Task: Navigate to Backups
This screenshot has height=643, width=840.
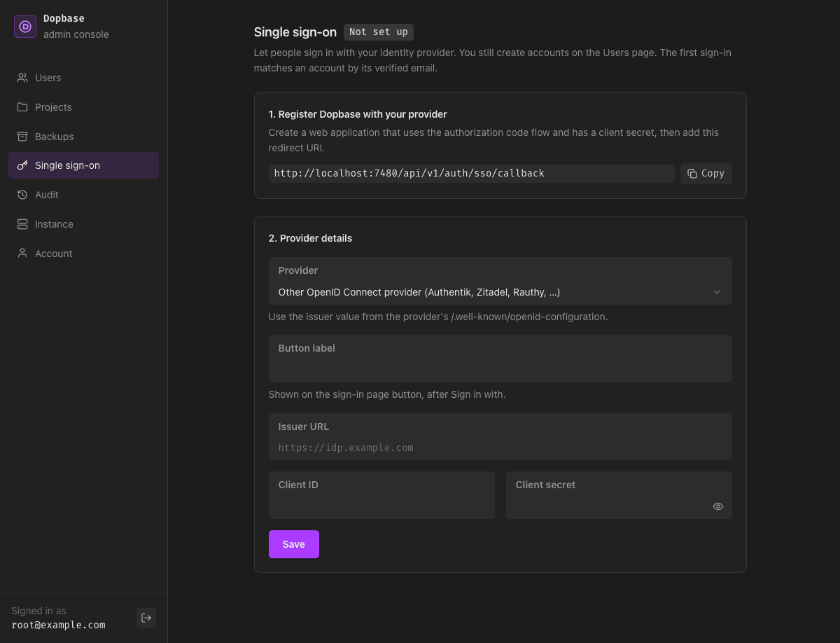Action: pos(84,137)
